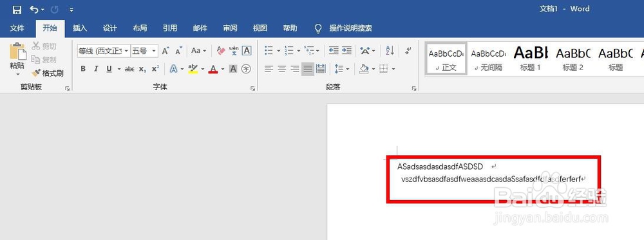Toggle superscript x² formatting

click(155, 69)
